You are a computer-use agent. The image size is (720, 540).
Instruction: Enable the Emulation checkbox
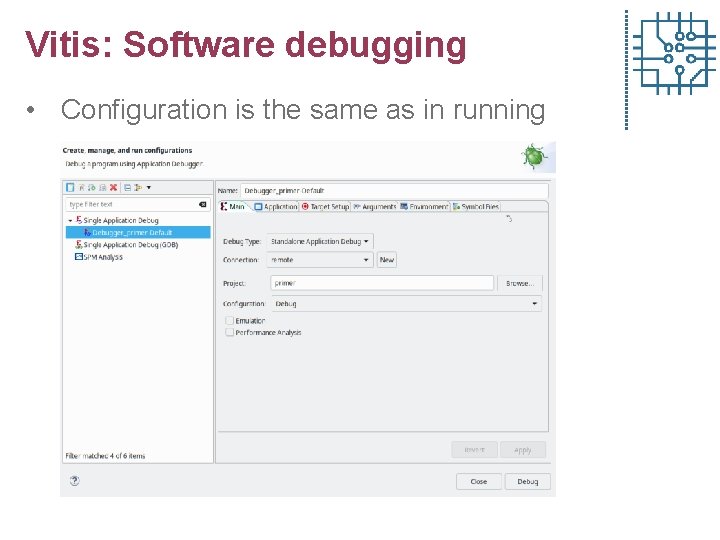point(230,321)
